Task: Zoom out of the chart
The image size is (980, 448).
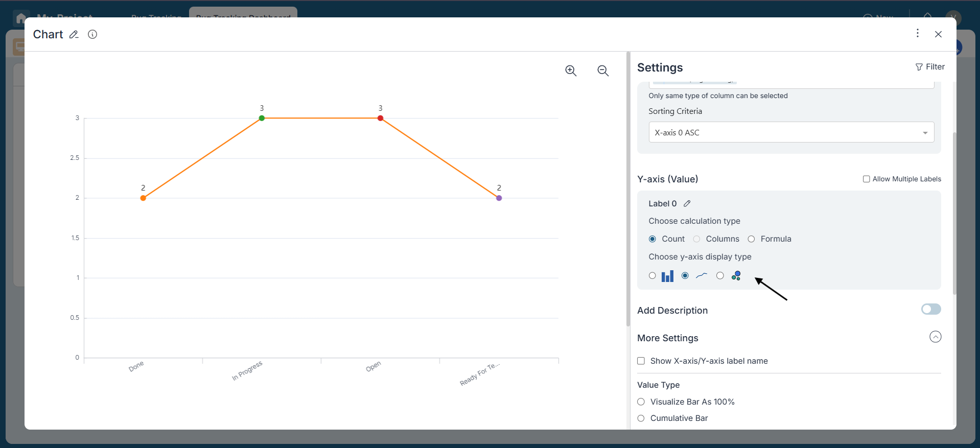Action: tap(603, 71)
